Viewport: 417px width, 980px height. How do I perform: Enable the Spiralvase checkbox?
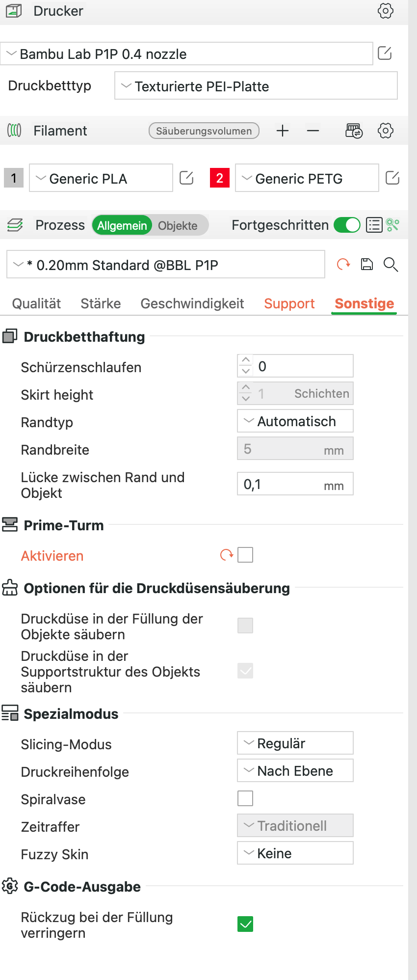coord(245,799)
